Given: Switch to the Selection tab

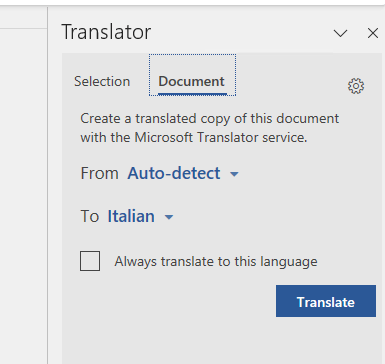Looking at the screenshot, I should coord(102,81).
